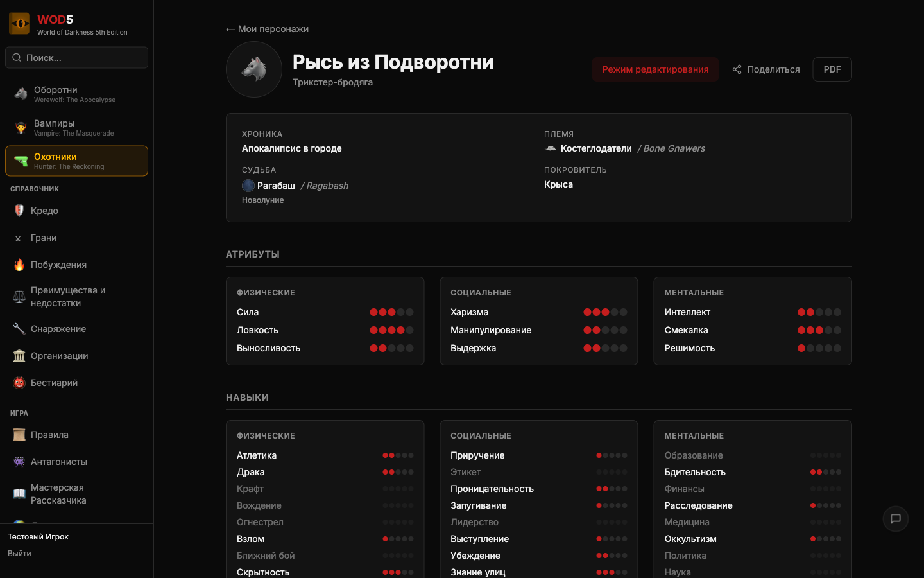Set the Атлетика skill dots
Viewport: 924px width, 578px height.
point(398,455)
